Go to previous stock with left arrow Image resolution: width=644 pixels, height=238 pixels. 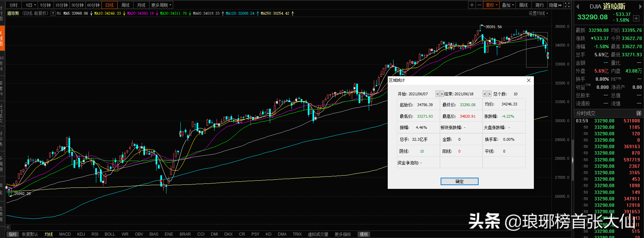click(x=578, y=6)
